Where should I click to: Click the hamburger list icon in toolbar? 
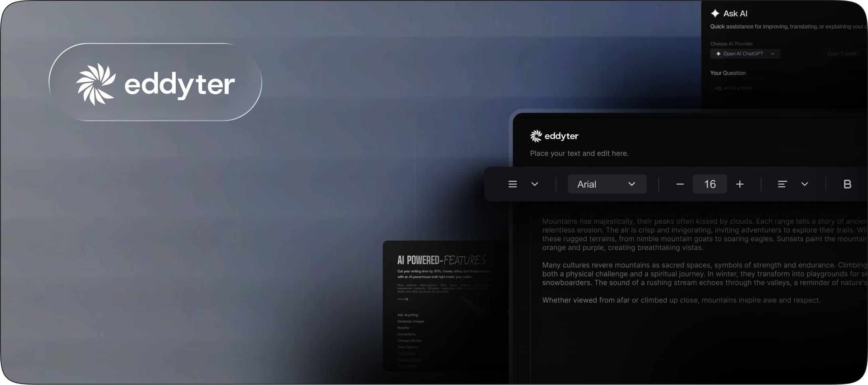513,184
